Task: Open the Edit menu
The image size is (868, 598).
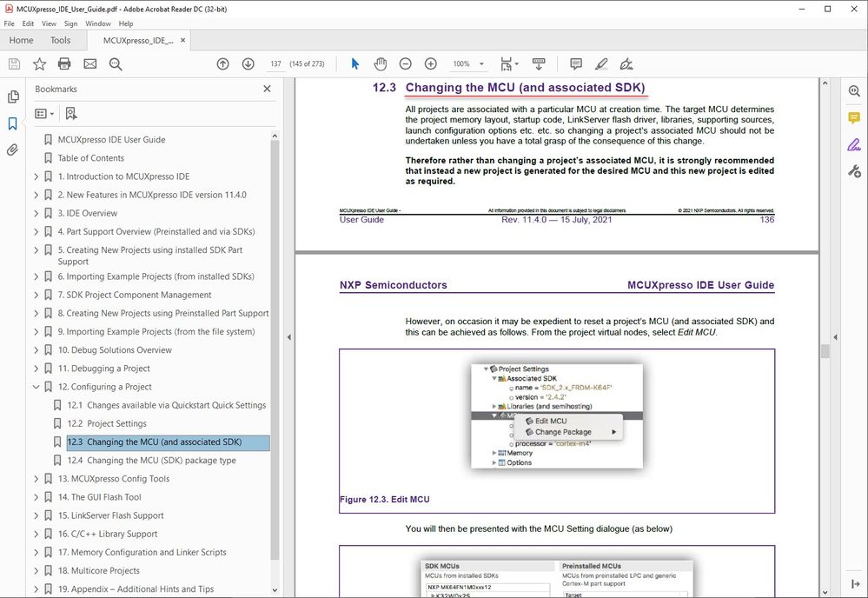Action: (28, 23)
